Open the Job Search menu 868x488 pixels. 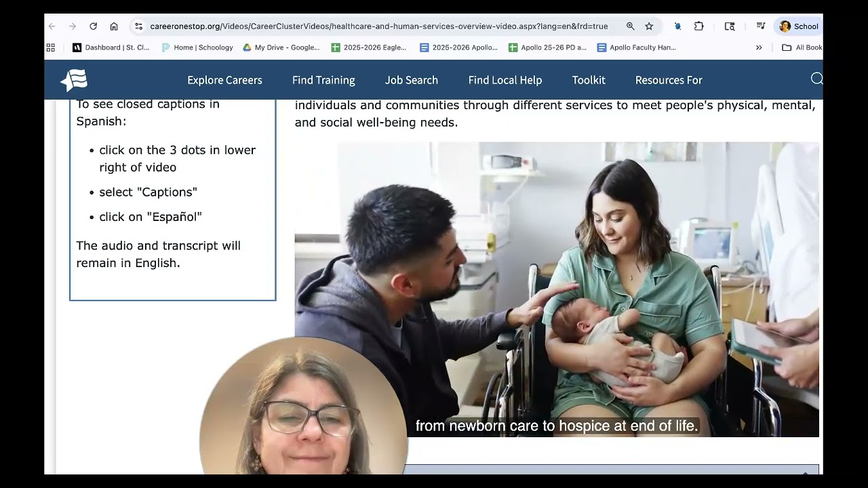pos(412,80)
